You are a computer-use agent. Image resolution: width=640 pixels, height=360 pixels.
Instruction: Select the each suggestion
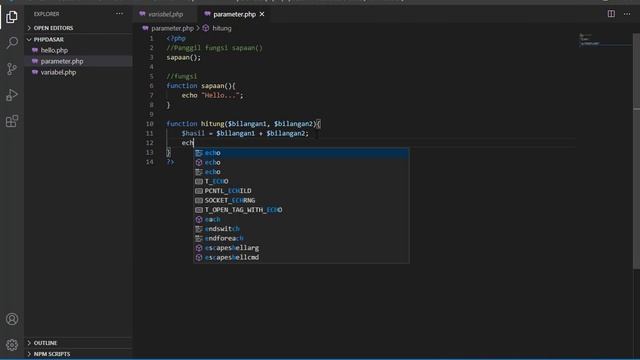(301, 219)
